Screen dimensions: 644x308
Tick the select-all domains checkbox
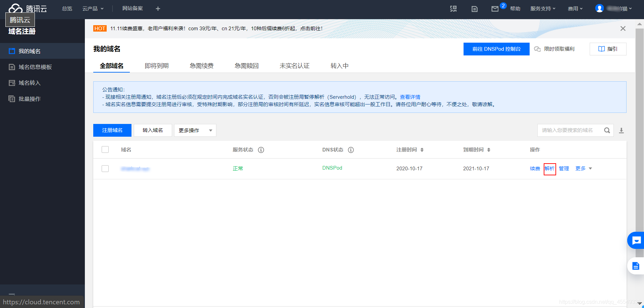click(105, 149)
